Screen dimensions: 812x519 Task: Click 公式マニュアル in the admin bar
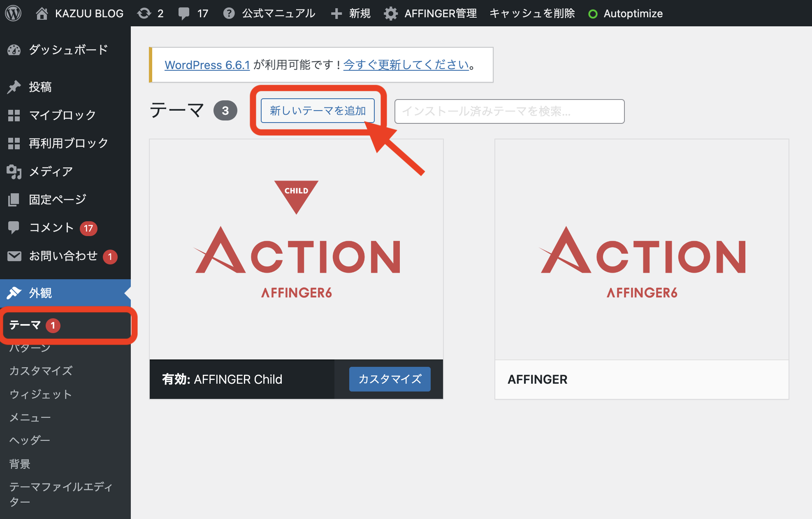(278, 14)
